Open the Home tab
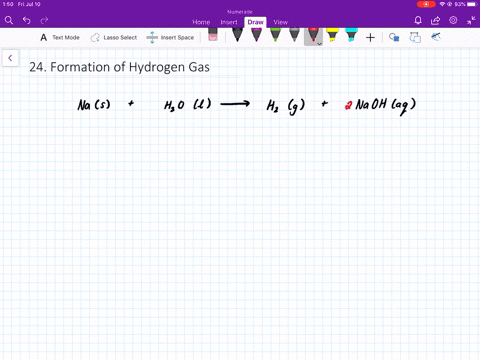This screenshot has width=480, height=360. pyautogui.click(x=201, y=22)
